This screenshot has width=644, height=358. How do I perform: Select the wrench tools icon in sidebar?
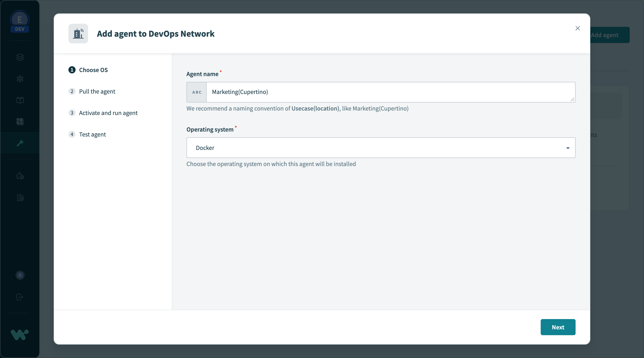20,143
